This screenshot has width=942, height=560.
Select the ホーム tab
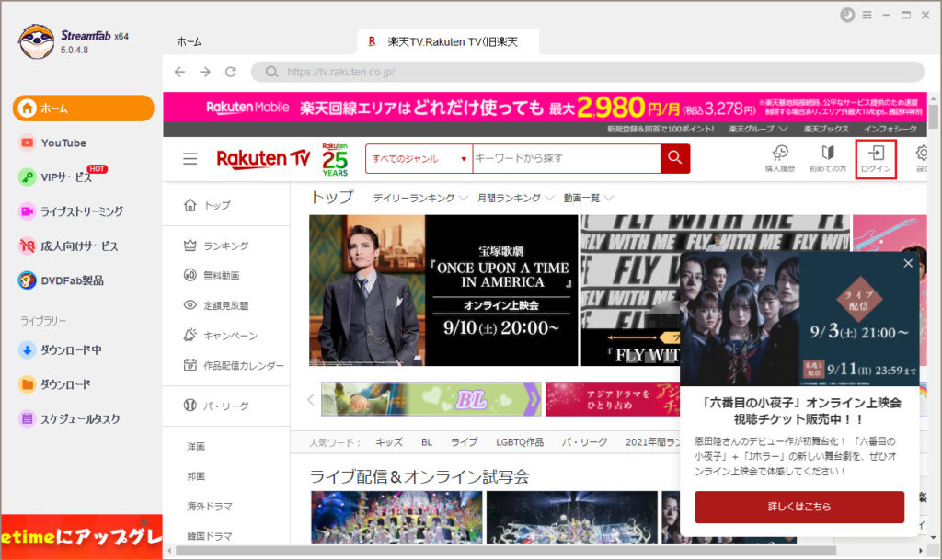click(x=190, y=42)
